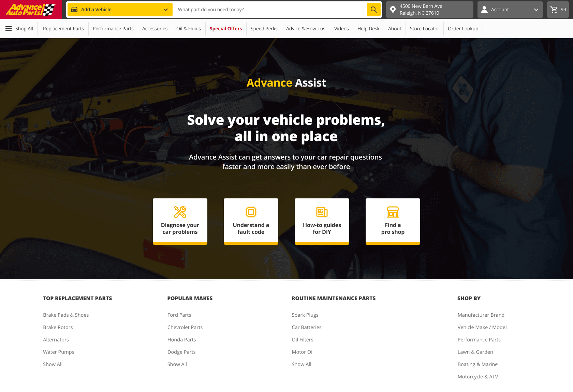Open the Help Desk nav item
The width and height of the screenshot is (573, 392).
coord(368,29)
